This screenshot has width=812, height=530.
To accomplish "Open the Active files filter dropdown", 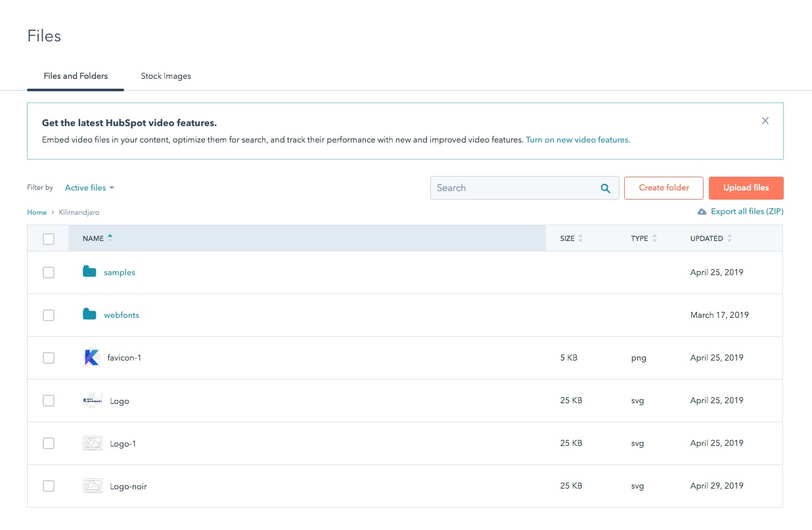I will [x=89, y=187].
